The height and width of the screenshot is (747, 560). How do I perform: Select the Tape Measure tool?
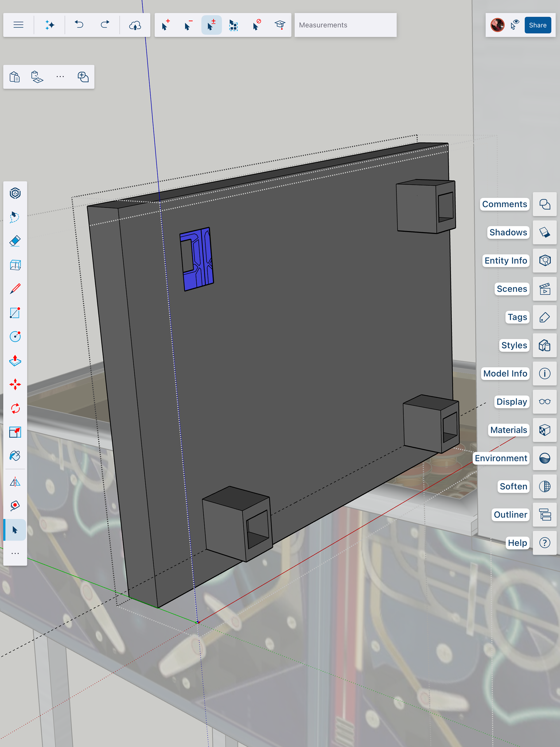[15, 506]
